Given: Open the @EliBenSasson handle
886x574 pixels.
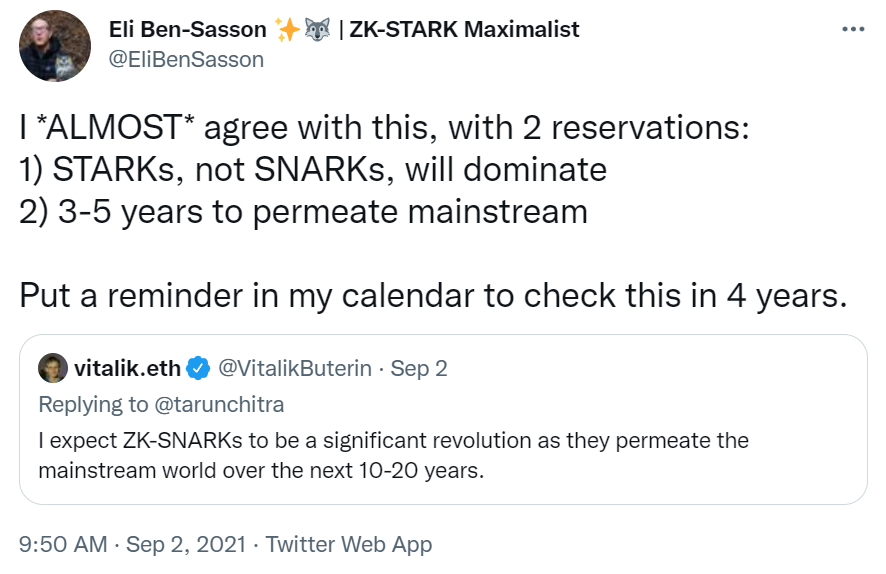Looking at the screenshot, I should point(186,59).
